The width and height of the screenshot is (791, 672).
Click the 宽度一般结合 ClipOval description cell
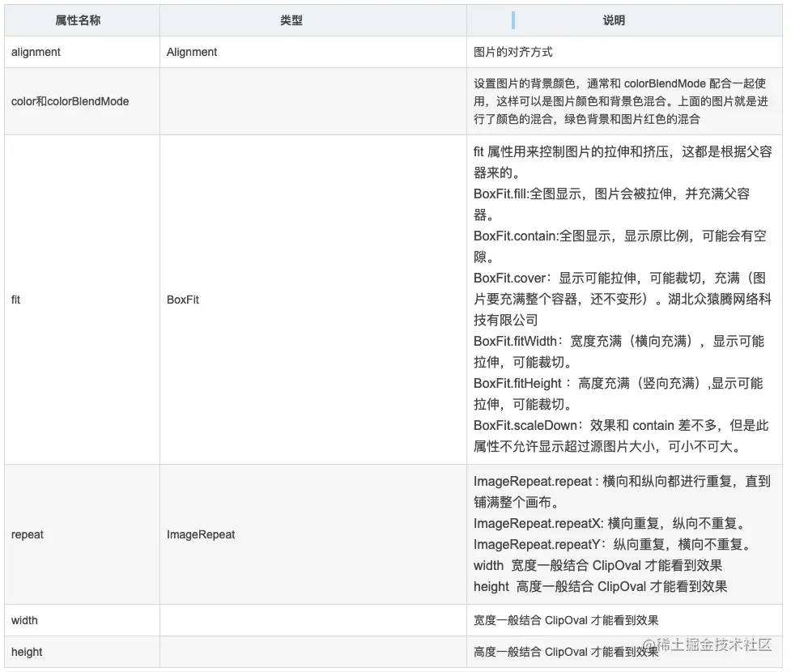pos(567,620)
